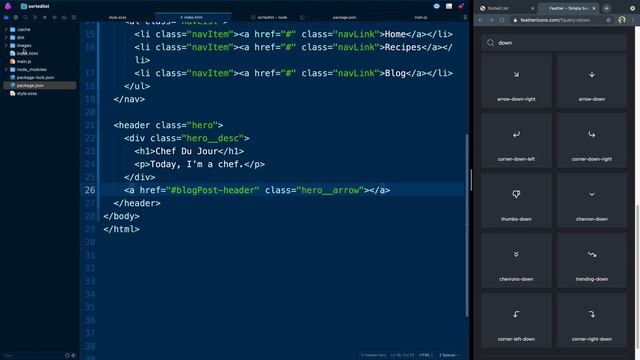Viewport: 640px width, 360px height.
Task: Open the 2 Spaces indentation dropdown
Action: click(x=449, y=355)
